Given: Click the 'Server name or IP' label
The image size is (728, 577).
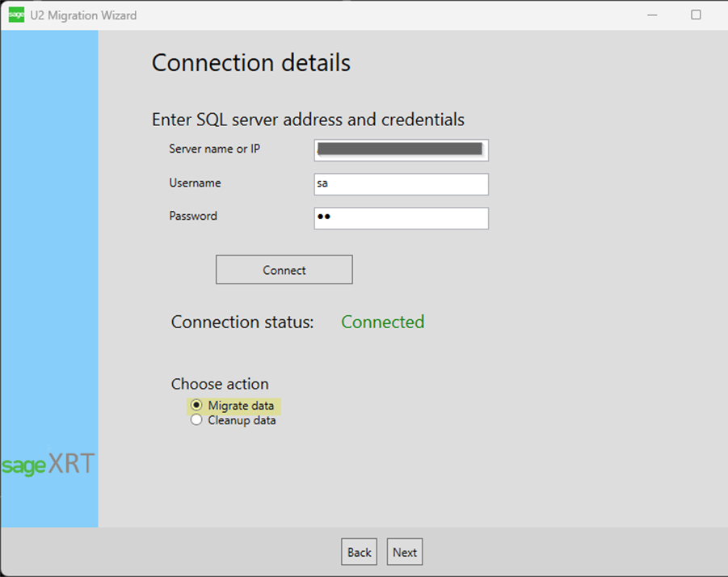Looking at the screenshot, I should pos(214,149).
